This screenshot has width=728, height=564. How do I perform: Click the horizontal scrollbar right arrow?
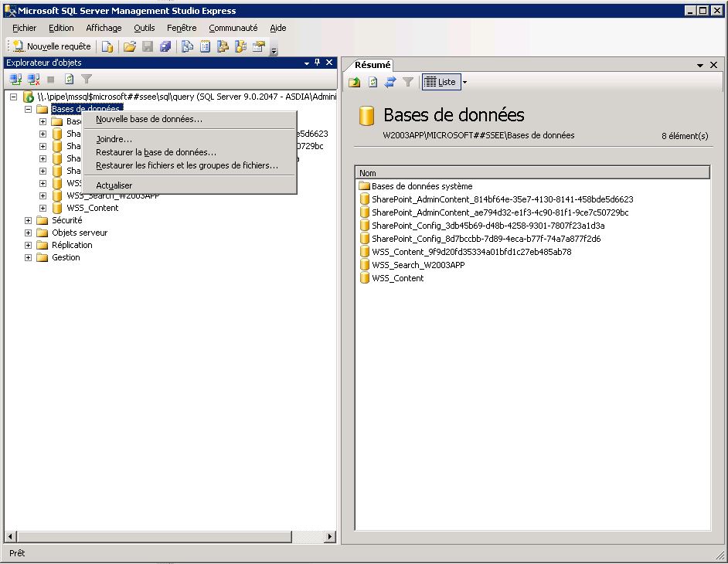(330, 537)
